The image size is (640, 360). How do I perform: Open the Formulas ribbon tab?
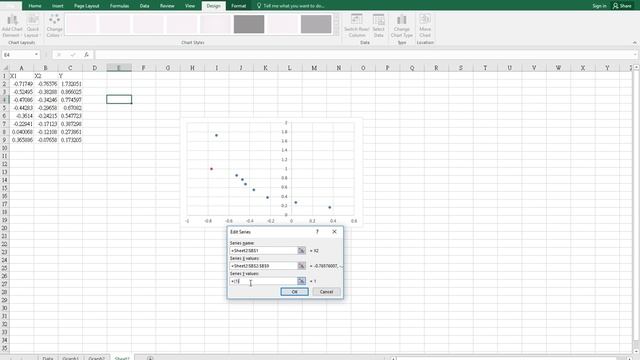tap(119, 6)
